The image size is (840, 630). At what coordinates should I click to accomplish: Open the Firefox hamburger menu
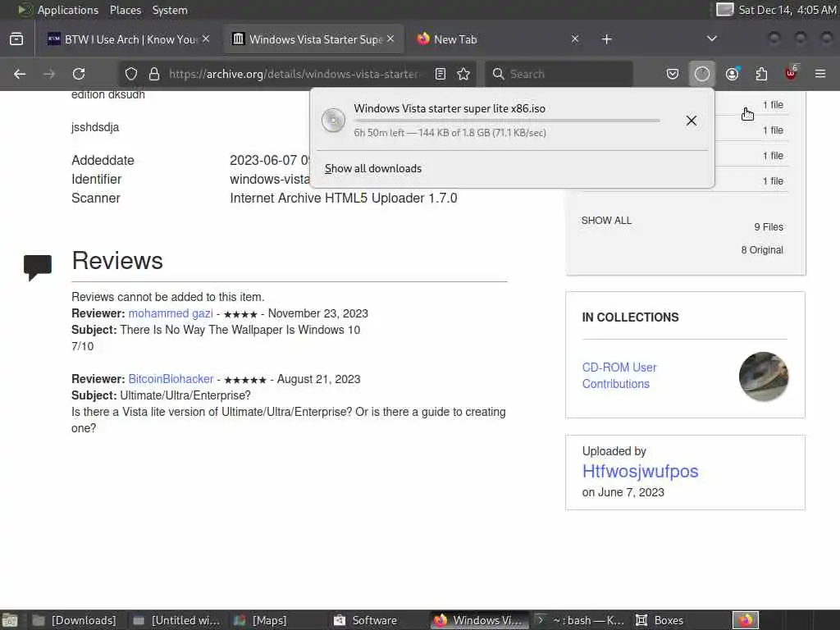[820, 74]
